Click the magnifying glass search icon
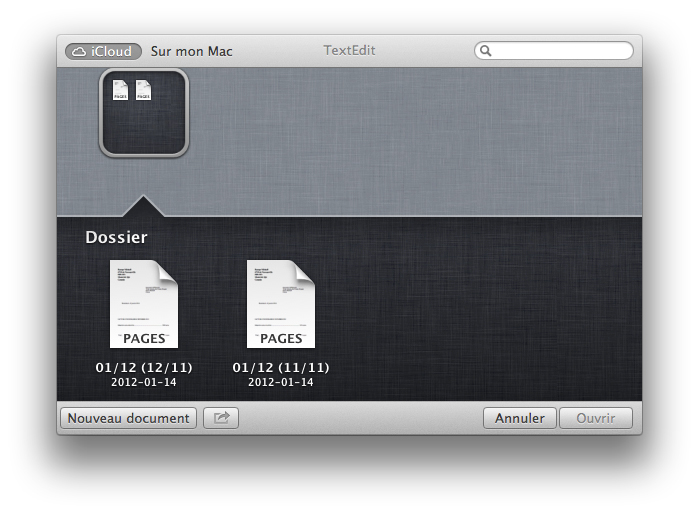699x514 pixels. (485, 51)
